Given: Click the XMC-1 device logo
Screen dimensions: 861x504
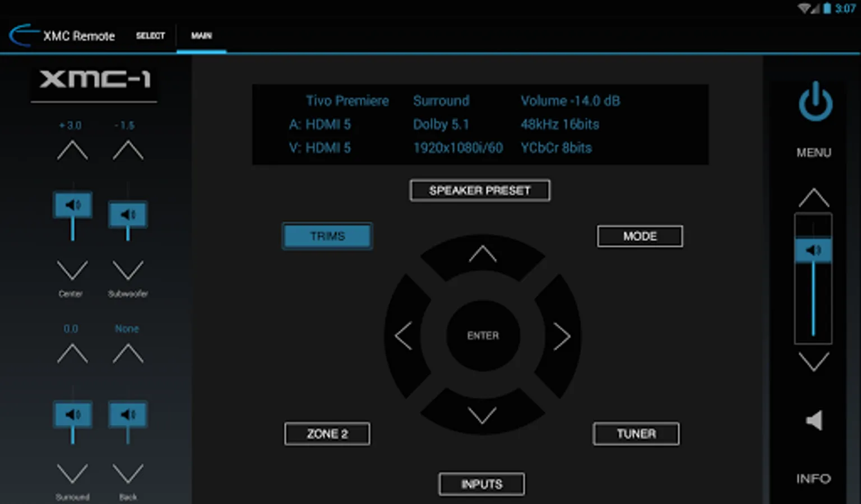Looking at the screenshot, I should point(95,79).
